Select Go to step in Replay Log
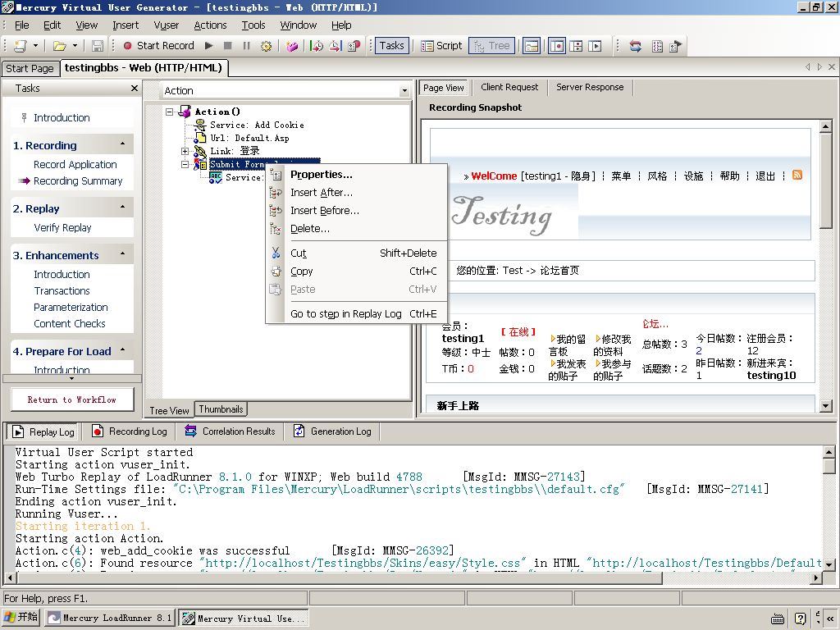Screen dimensions: 840x630 [356, 314]
